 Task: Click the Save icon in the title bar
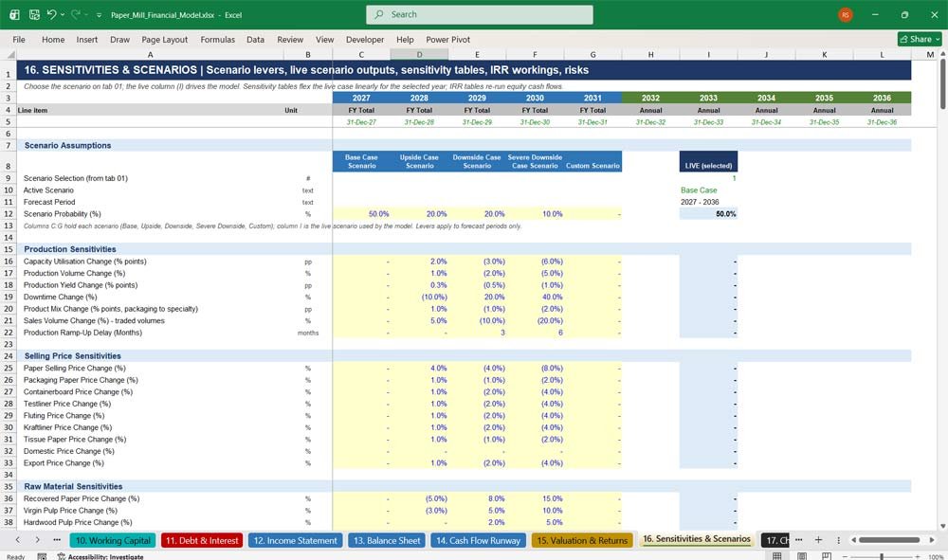[x=34, y=14]
